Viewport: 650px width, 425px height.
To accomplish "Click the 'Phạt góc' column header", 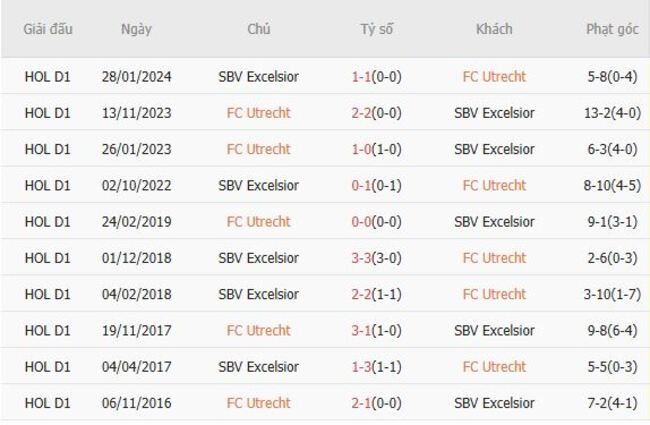I will point(613,29).
